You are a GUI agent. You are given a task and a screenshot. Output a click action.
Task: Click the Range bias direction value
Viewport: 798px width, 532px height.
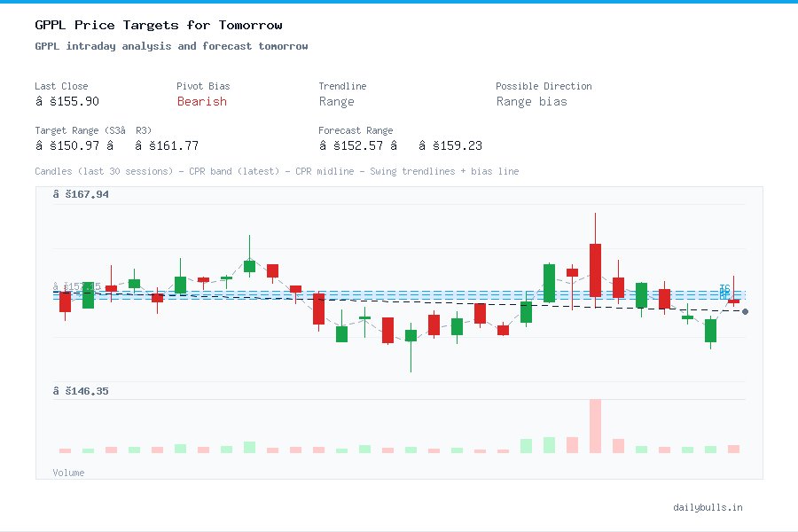[531, 102]
